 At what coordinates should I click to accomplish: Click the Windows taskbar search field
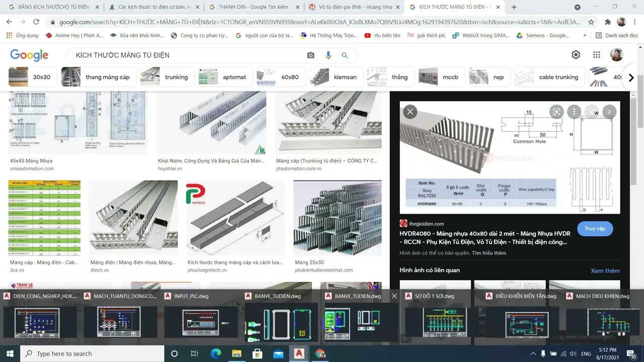93,353
